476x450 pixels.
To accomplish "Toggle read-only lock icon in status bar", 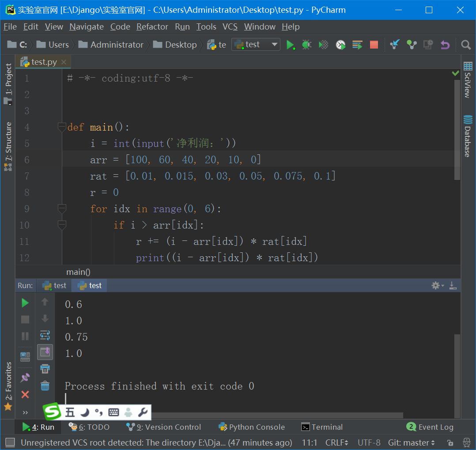I will [x=450, y=443].
